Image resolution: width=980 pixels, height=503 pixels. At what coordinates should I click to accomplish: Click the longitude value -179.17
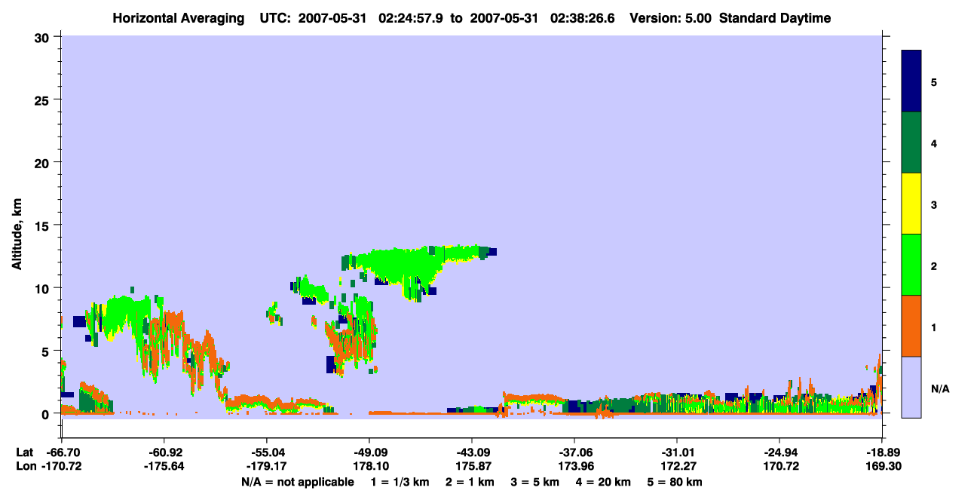tap(266, 466)
